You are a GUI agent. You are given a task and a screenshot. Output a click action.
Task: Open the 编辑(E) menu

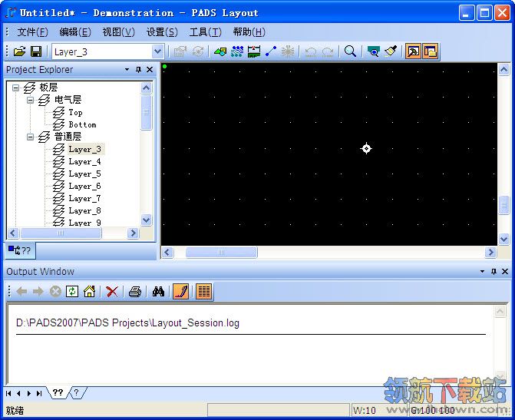(75, 32)
